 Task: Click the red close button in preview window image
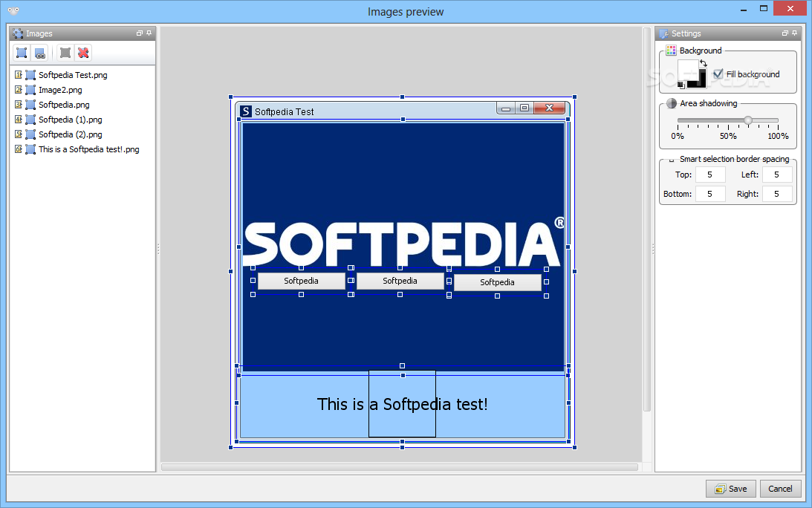coord(550,108)
